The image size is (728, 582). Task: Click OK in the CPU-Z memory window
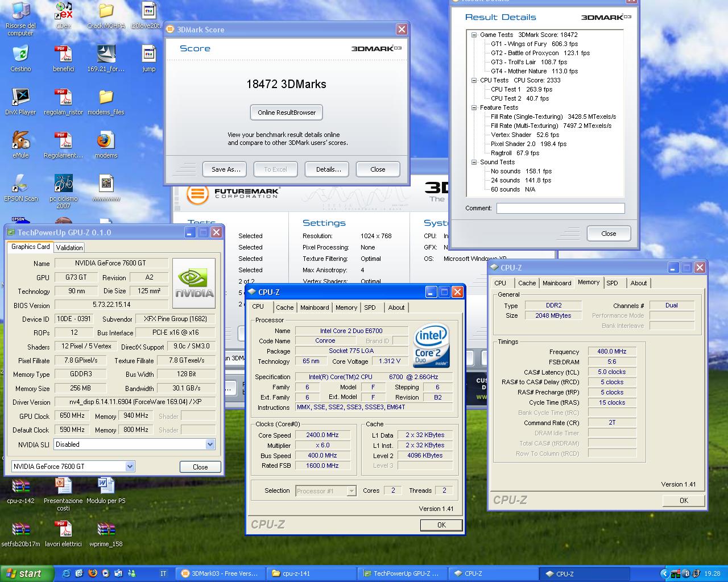(684, 501)
